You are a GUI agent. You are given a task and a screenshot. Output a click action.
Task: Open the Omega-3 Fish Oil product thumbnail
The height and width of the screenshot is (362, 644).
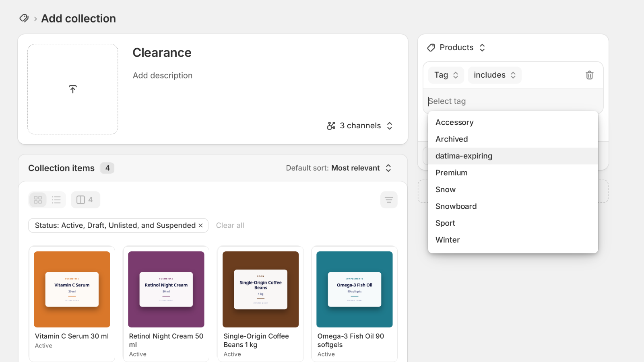pyautogui.click(x=355, y=289)
